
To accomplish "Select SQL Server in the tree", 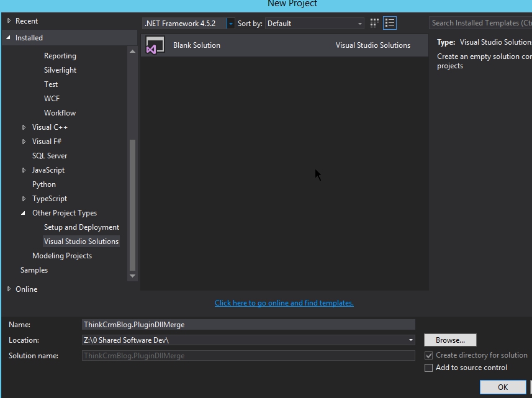I will click(50, 156).
